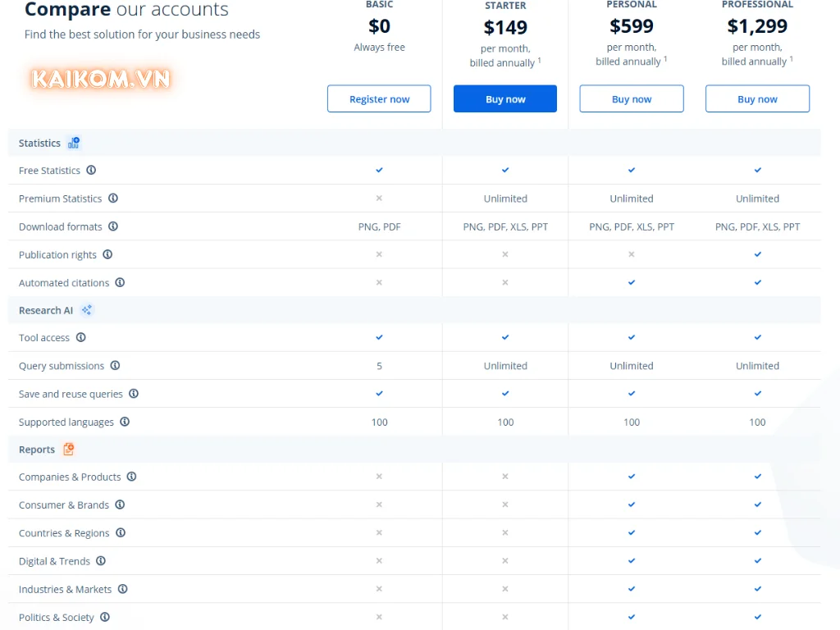Click the Reports section document icon
Screen dimensions: 840x630
coord(69,450)
